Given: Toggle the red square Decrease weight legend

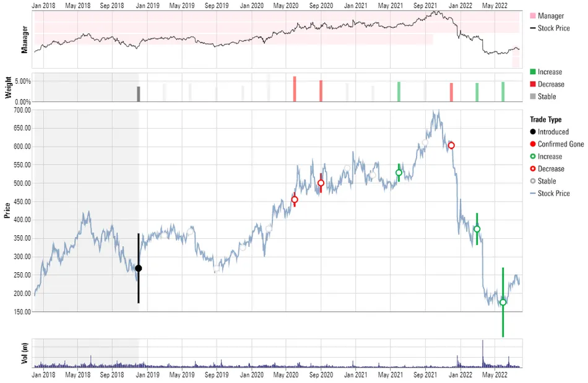Looking at the screenshot, I should click(x=533, y=84).
